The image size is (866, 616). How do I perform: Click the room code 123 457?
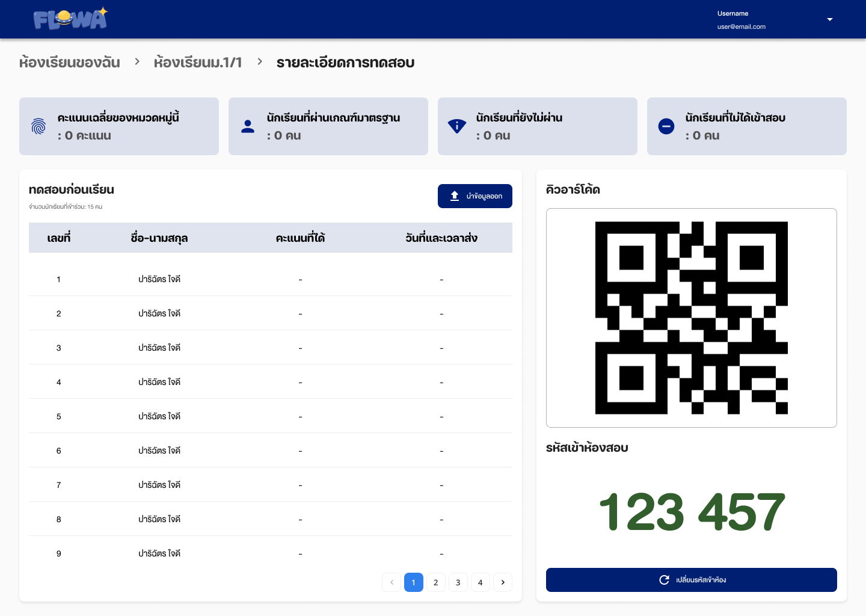(692, 512)
